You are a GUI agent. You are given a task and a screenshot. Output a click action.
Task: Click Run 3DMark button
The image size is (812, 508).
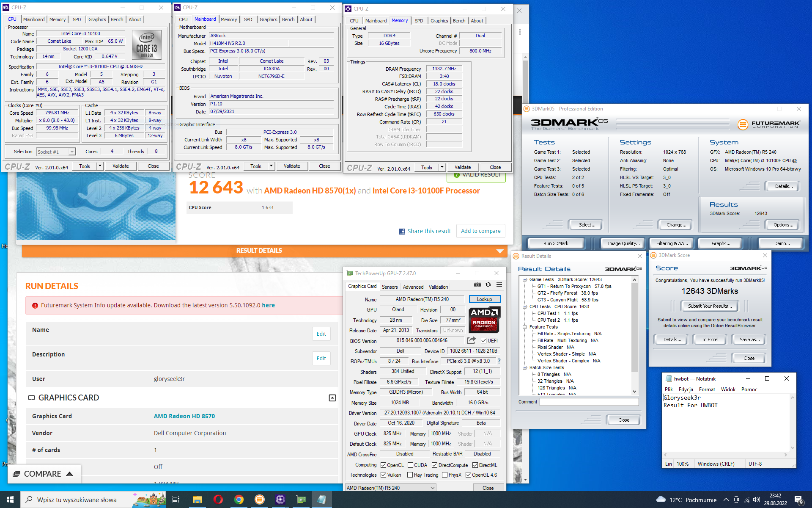pos(556,243)
